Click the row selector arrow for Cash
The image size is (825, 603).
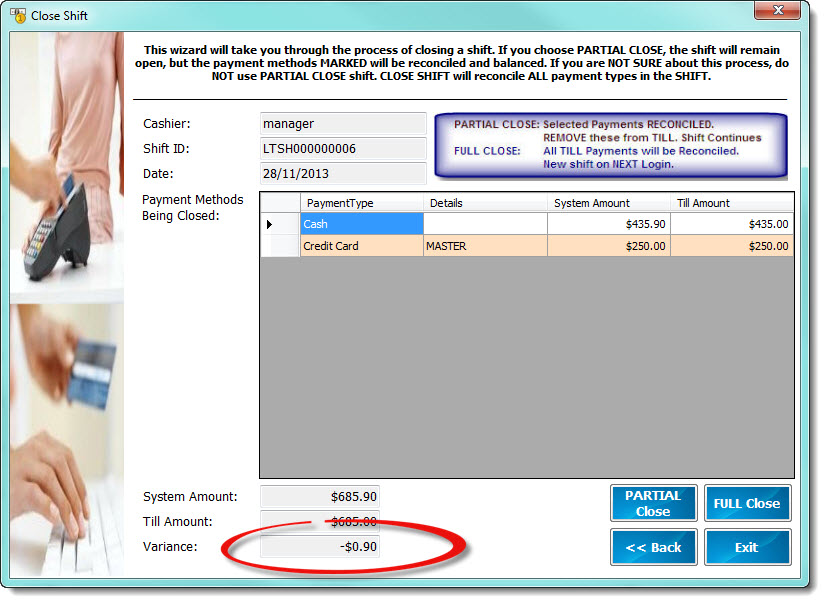280,224
